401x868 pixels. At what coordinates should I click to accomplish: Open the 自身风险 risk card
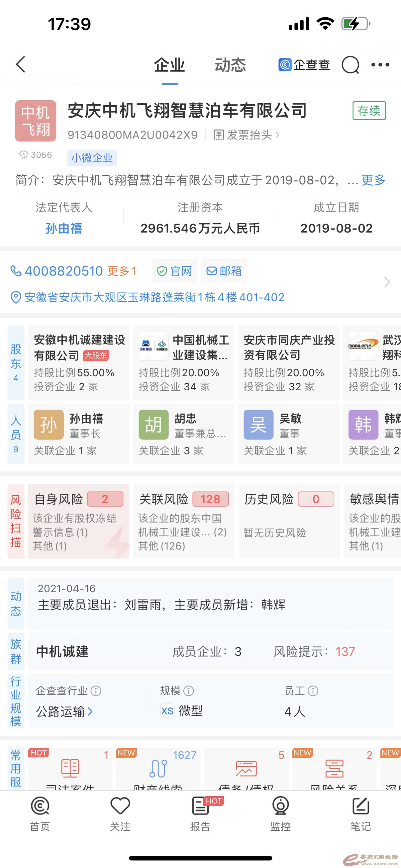coord(78,521)
